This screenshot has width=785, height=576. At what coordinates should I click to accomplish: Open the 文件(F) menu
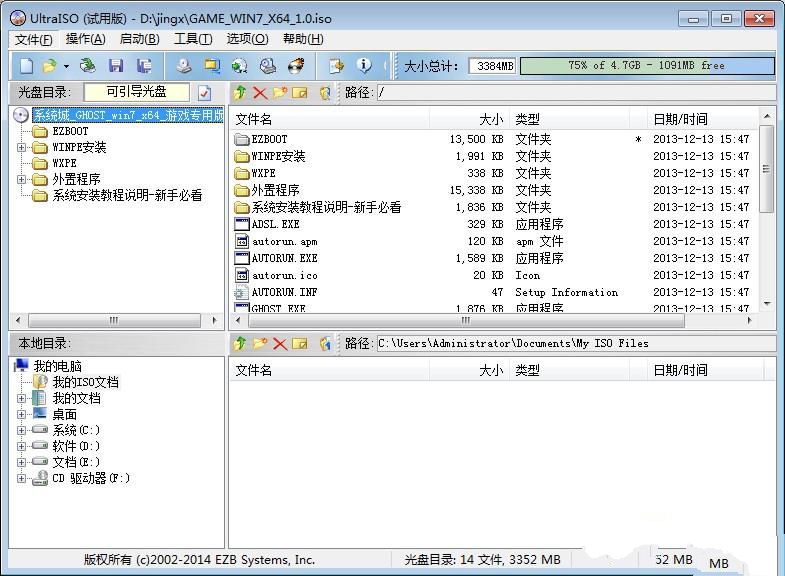[x=33, y=39]
